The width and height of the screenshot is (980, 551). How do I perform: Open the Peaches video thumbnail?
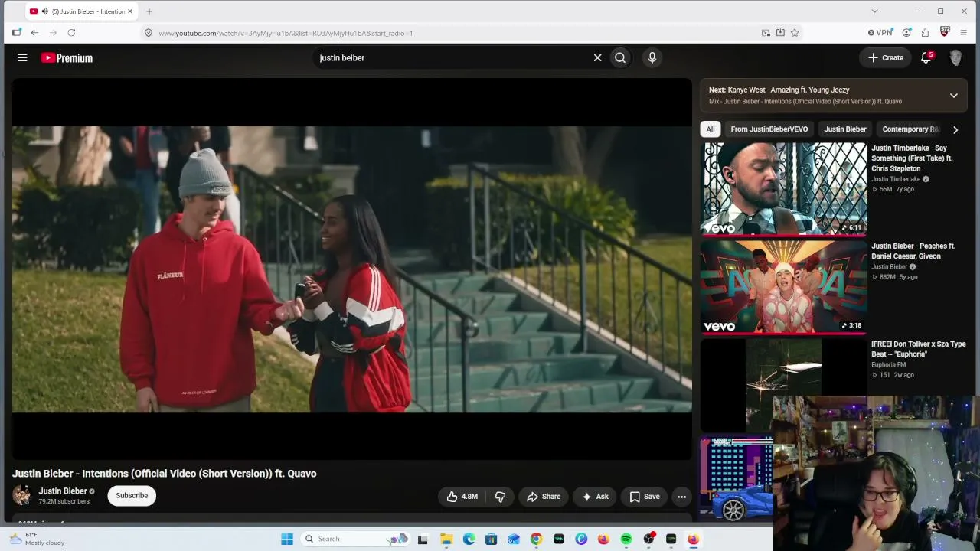click(x=784, y=286)
